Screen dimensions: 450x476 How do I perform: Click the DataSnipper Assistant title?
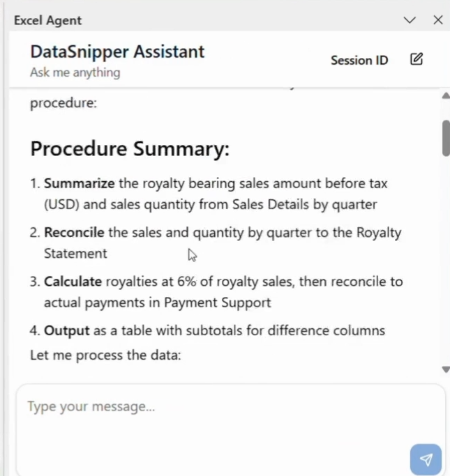[117, 51]
